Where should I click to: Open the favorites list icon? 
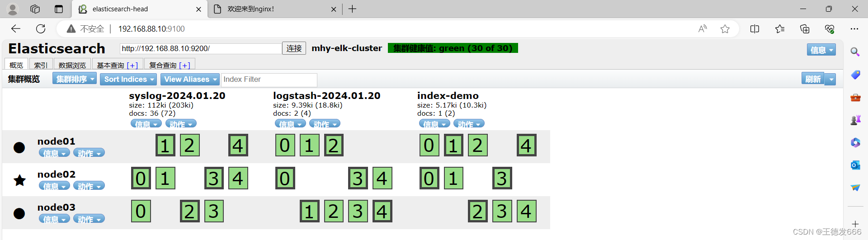(x=780, y=29)
